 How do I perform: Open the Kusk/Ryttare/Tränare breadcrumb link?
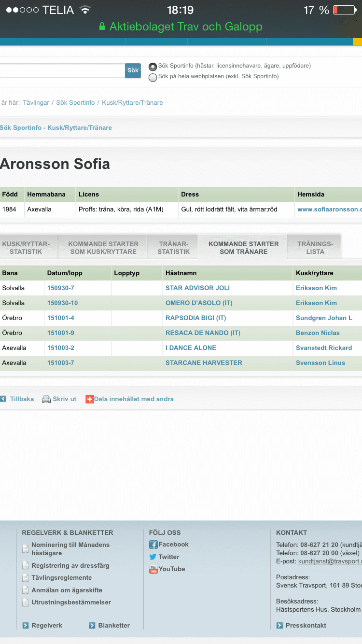[132, 103]
